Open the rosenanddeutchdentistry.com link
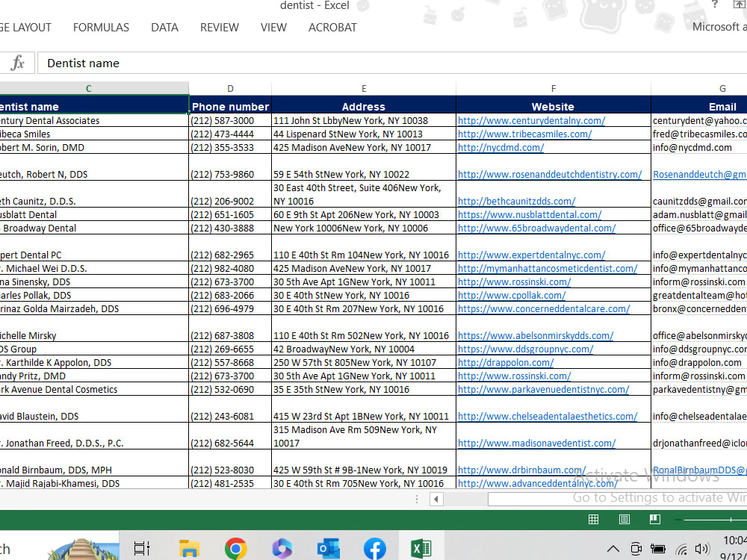The height and width of the screenshot is (560, 747). pyautogui.click(x=550, y=174)
